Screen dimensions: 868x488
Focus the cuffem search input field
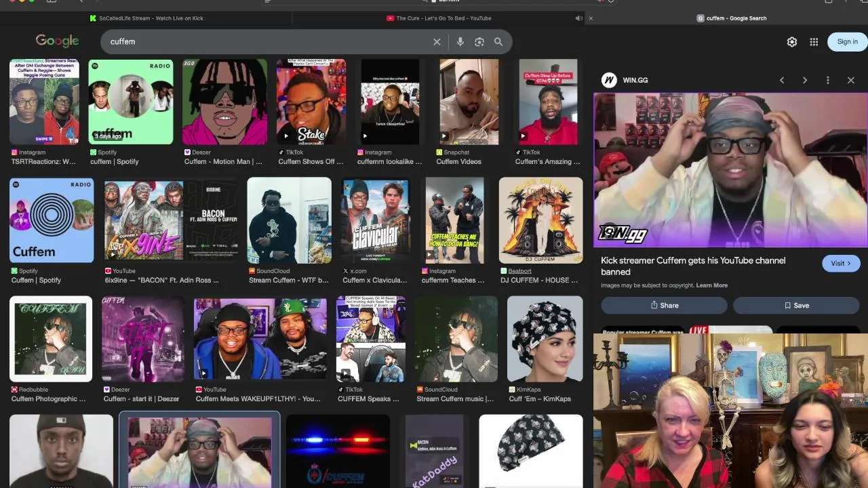[268, 42]
